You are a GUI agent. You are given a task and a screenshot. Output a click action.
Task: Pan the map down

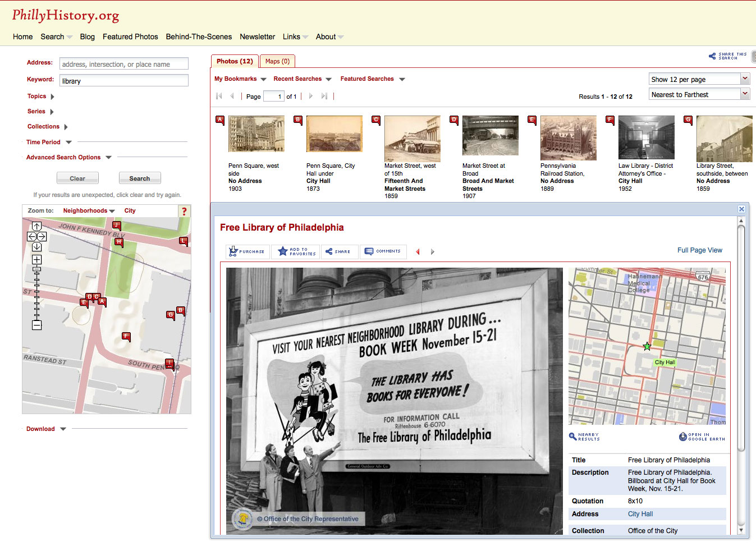36,246
